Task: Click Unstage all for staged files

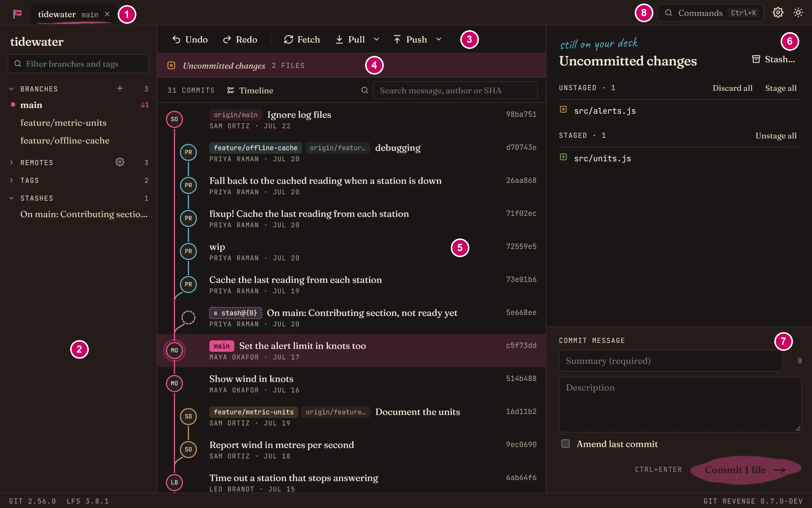Action: click(x=776, y=136)
